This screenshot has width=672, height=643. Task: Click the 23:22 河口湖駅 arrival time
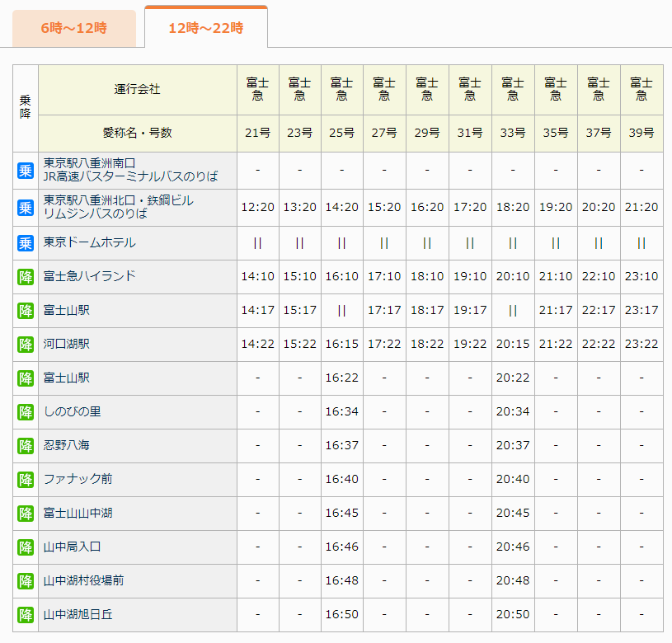point(641,344)
